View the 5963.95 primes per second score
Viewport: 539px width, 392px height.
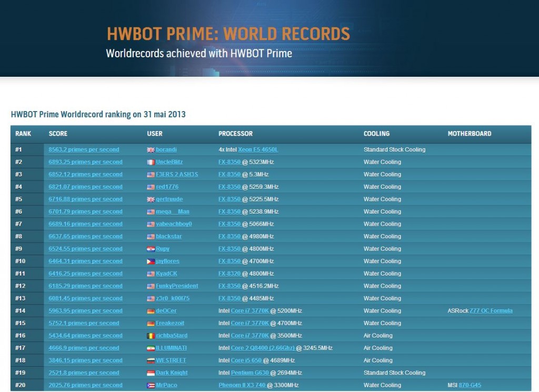coord(85,311)
